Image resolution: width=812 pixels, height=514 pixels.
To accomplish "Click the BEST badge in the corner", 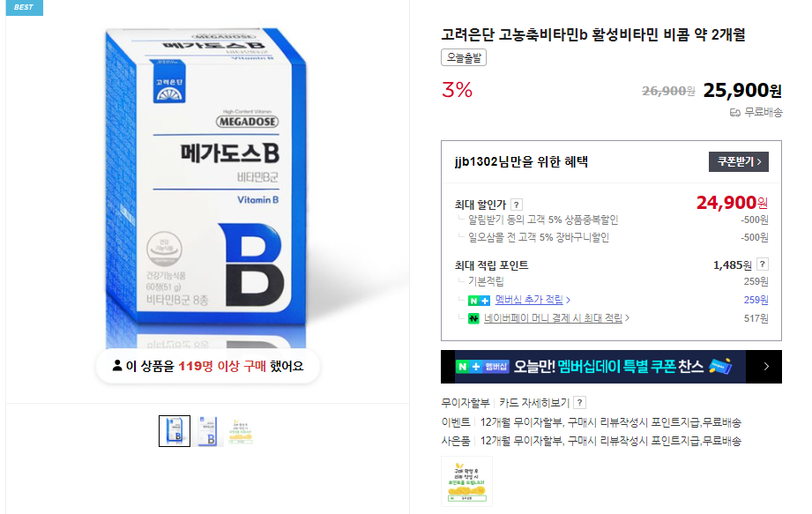I will click(x=23, y=7).
